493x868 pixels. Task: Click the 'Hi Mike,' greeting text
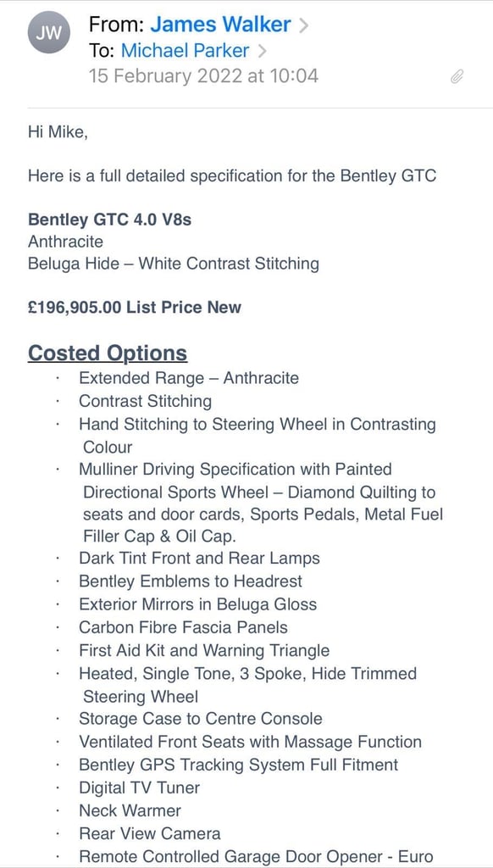pos(58,131)
